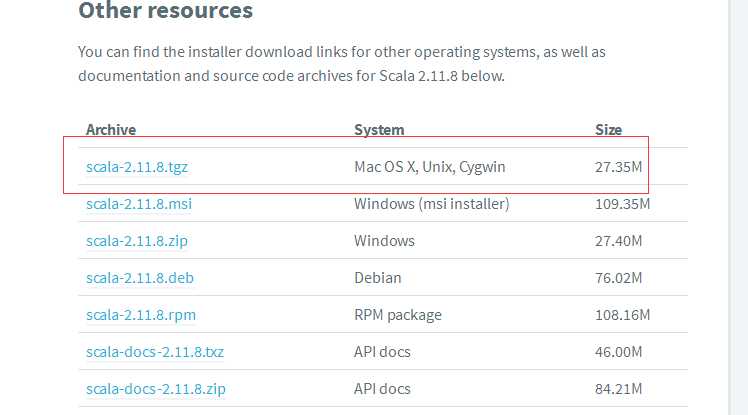Get the scala-2.11.8.rpm package
Image resolution: width=748 pixels, height=415 pixels.
click(x=141, y=315)
